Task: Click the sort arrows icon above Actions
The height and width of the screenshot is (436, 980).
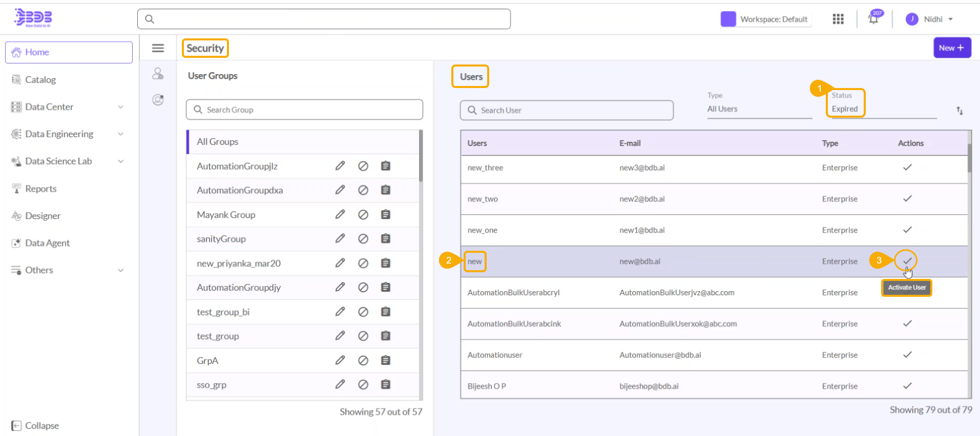Action: click(960, 111)
